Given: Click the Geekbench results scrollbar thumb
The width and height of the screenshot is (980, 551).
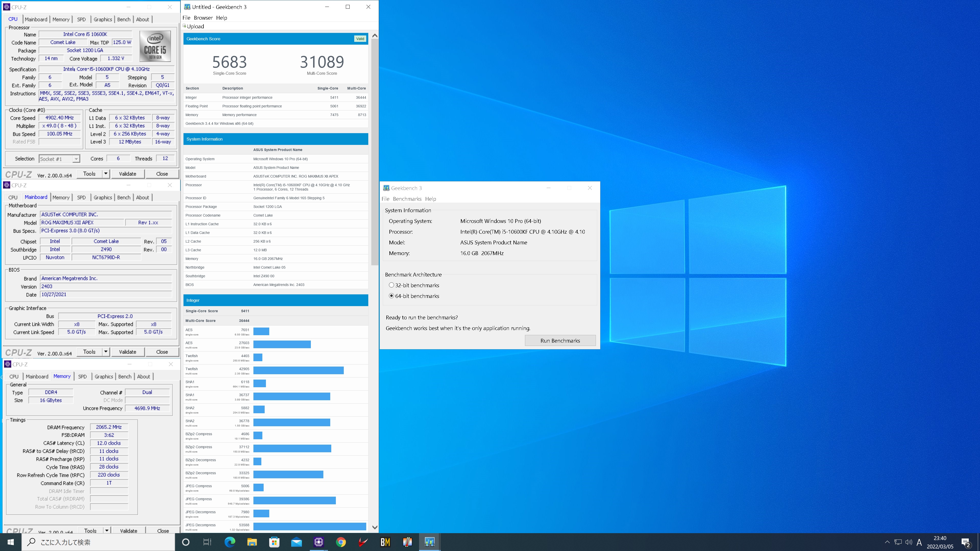Looking at the screenshot, I should pyautogui.click(x=375, y=152).
